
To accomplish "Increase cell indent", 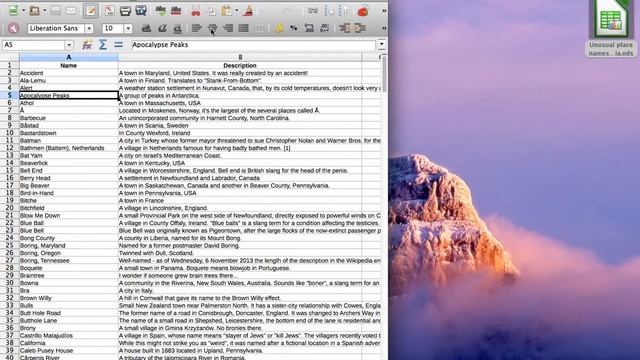I will point(360,28).
